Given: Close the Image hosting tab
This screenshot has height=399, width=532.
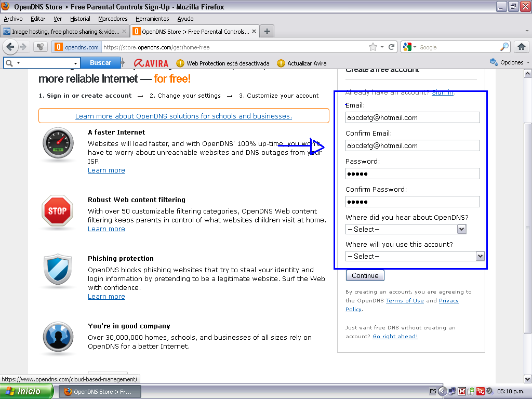Looking at the screenshot, I should 124,31.
